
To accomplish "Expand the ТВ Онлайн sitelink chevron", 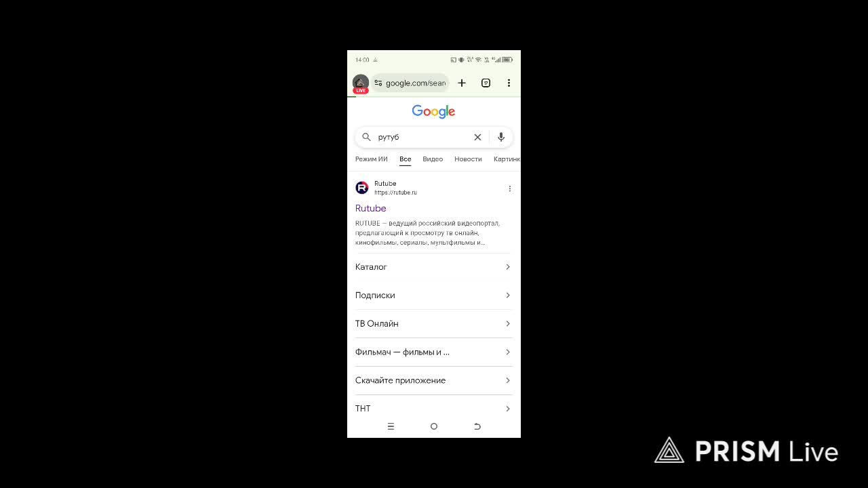I will click(507, 324).
